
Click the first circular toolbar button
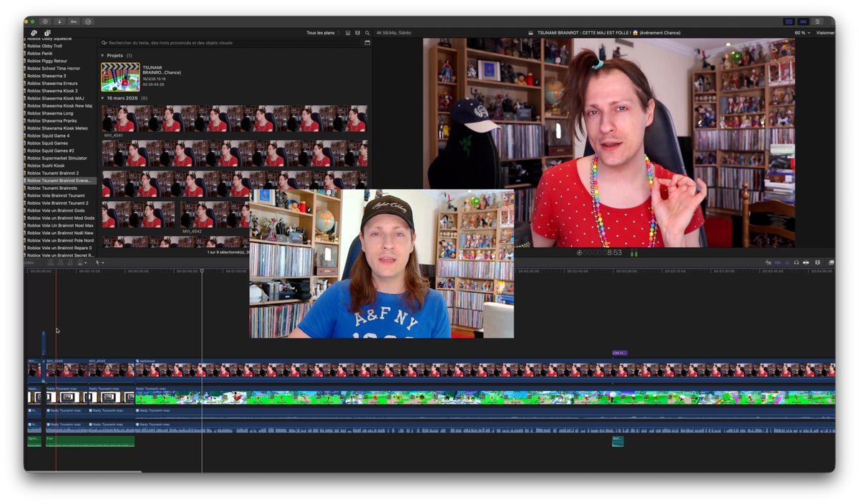pyautogui.click(x=45, y=21)
